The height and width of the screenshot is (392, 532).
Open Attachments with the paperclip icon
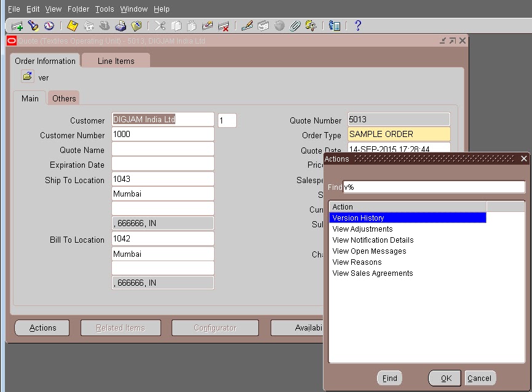[x=295, y=26]
